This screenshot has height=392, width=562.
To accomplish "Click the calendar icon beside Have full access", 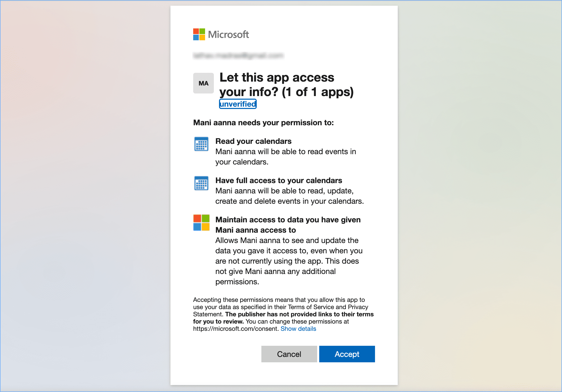I will click(x=201, y=183).
